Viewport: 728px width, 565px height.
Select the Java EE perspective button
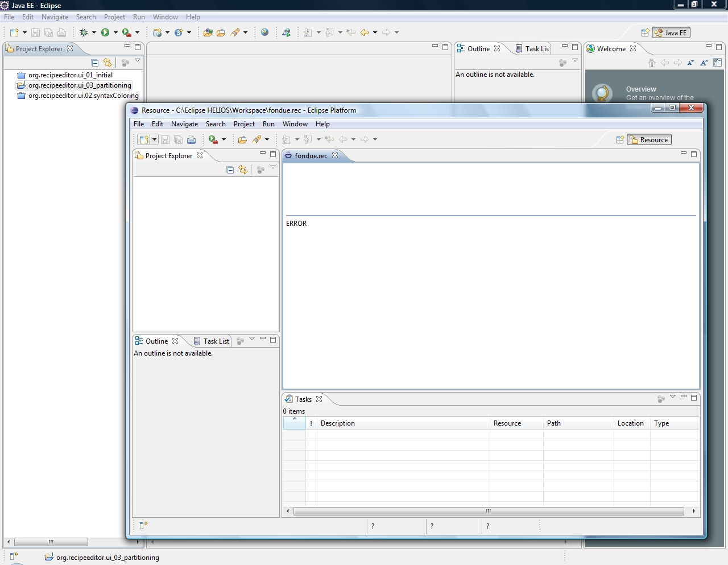coord(671,33)
